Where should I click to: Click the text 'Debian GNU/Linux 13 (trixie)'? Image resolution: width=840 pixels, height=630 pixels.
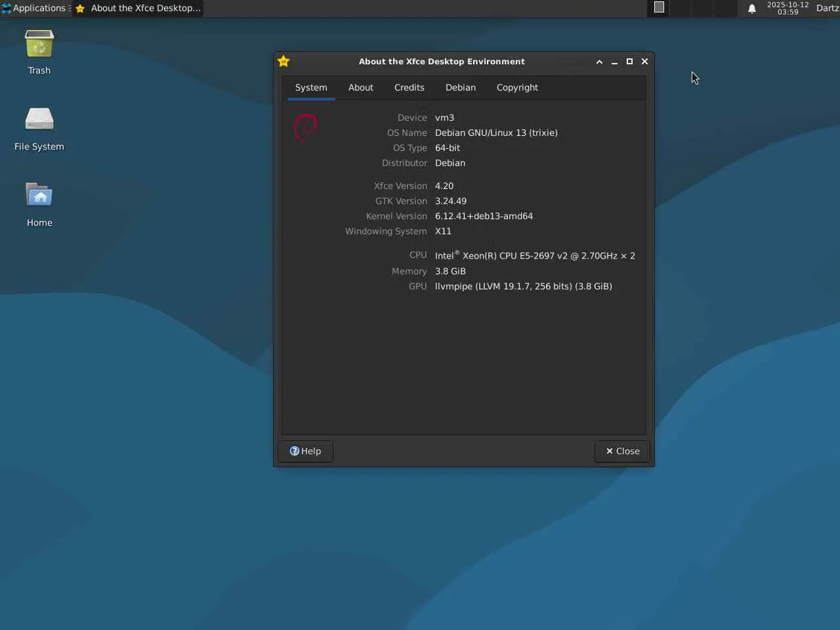pos(496,133)
